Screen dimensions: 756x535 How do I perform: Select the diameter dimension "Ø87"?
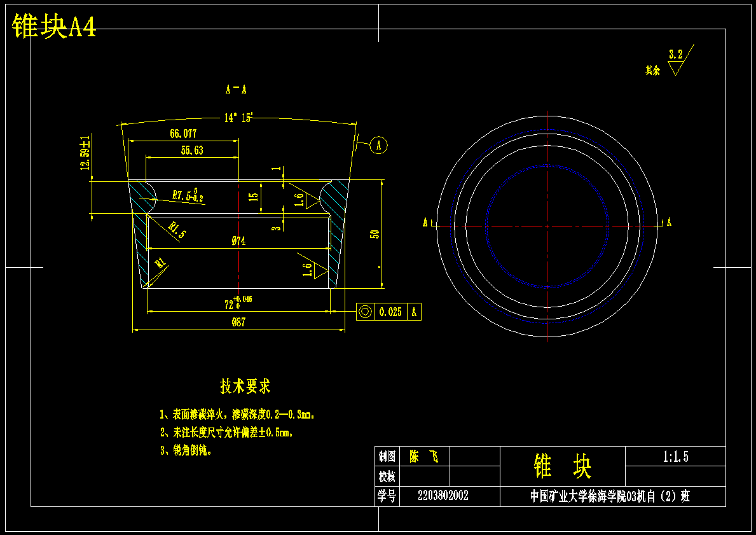click(238, 323)
